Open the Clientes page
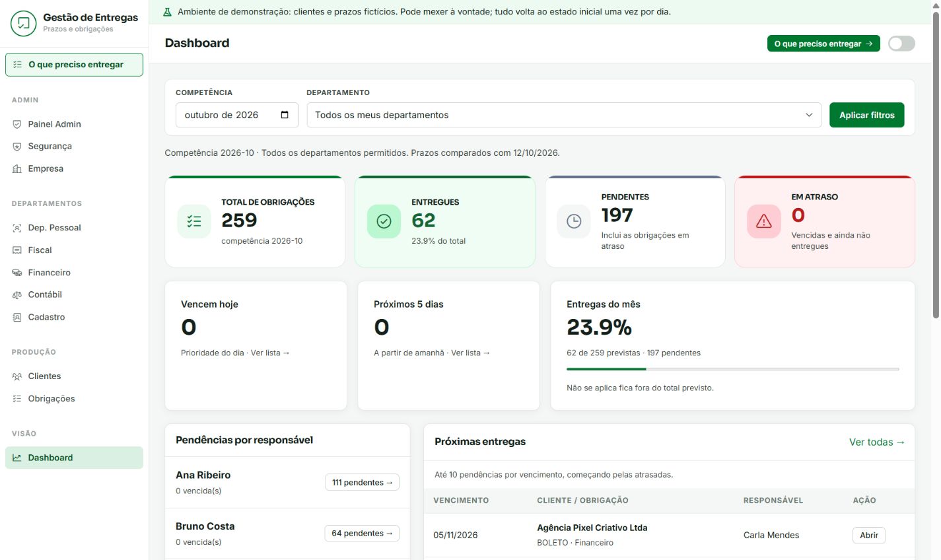The height and width of the screenshot is (560, 941). point(74,376)
